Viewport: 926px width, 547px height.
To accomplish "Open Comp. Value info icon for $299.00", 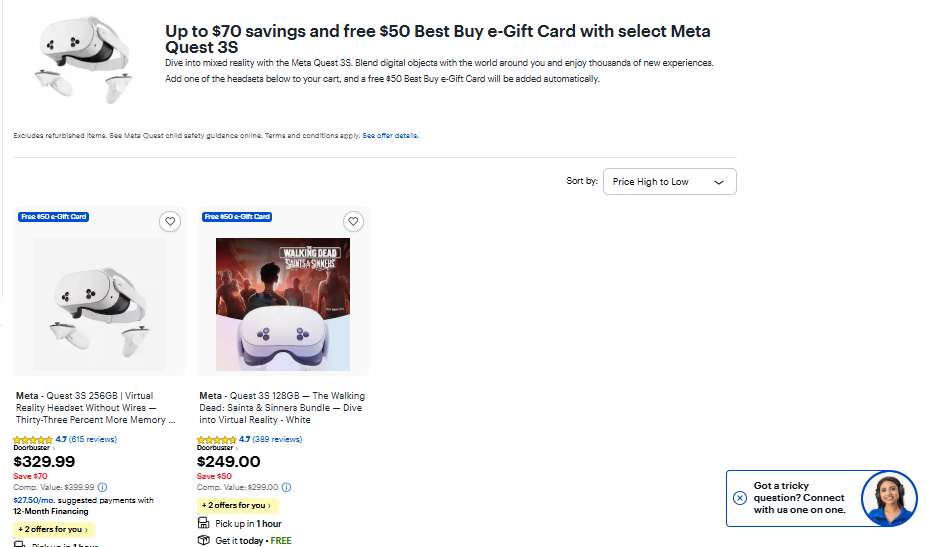I will (x=286, y=487).
